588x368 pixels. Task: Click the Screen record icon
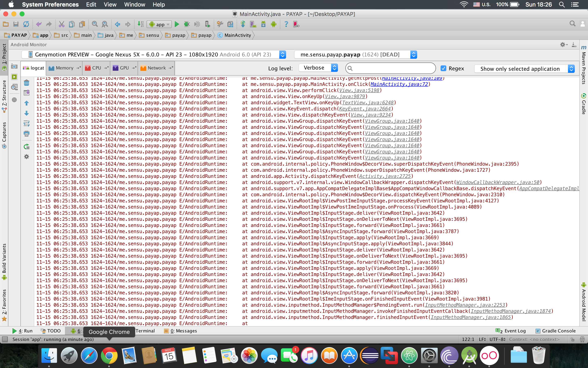coord(14,77)
